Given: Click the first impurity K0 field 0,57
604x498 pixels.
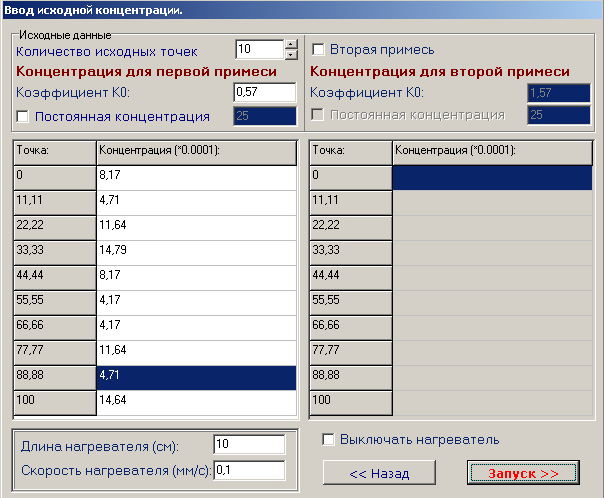Looking at the screenshot, I should (x=265, y=92).
